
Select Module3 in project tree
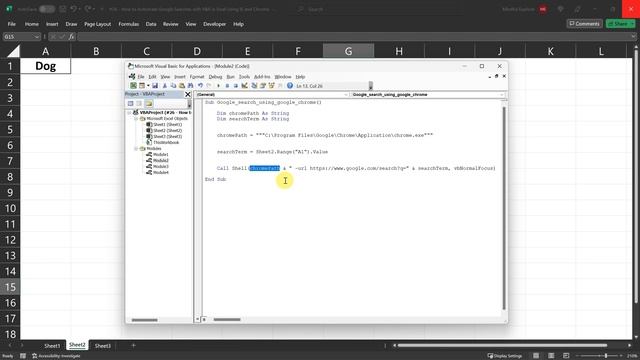click(x=161, y=167)
